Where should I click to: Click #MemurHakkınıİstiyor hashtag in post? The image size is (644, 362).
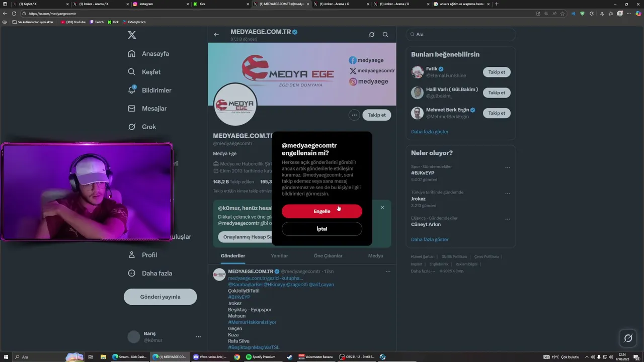pyautogui.click(x=252, y=322)
